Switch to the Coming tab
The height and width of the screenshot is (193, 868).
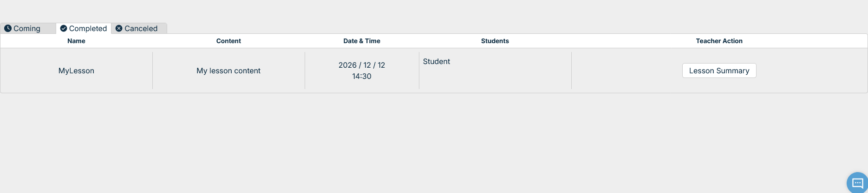tap(27, 28)
